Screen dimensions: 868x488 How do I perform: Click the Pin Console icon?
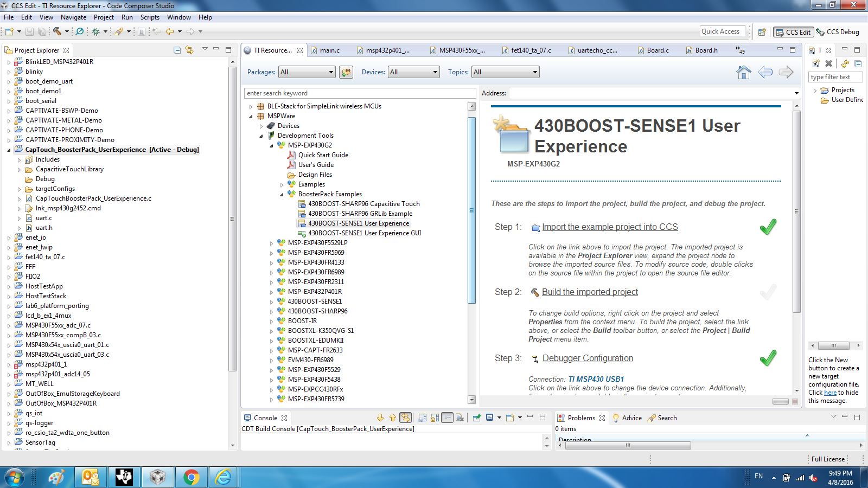point(476,418)
